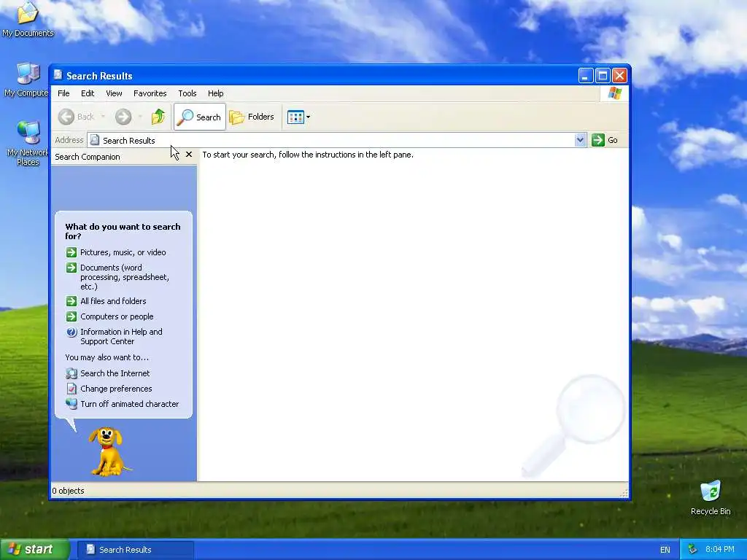Close the Search Results window
This screenshot has width=747, height=560.
(619, 76)
